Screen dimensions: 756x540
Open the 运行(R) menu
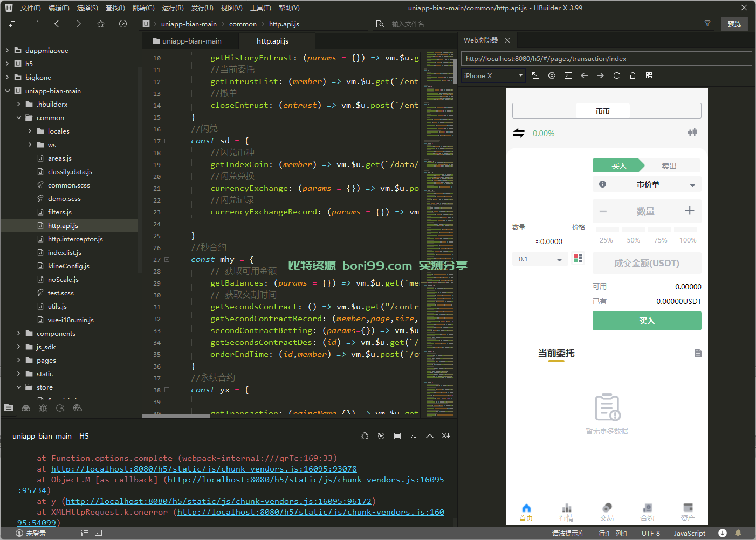(x=173, y=8)
